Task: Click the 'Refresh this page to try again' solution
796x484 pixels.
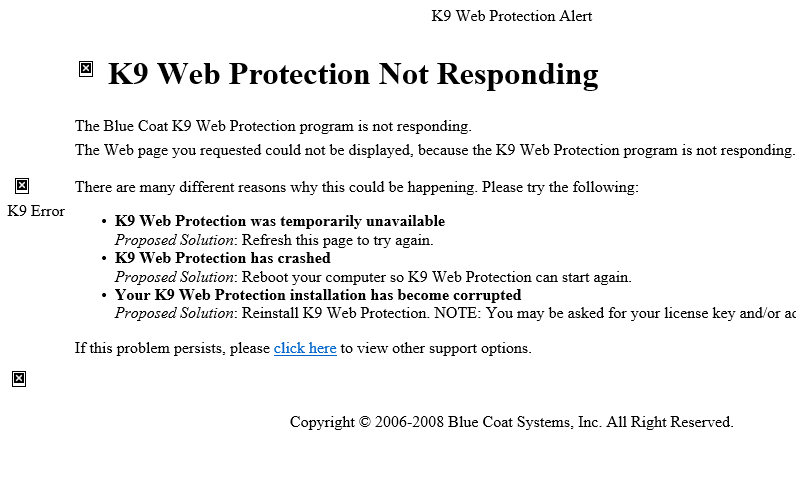Action: (337, 240)
